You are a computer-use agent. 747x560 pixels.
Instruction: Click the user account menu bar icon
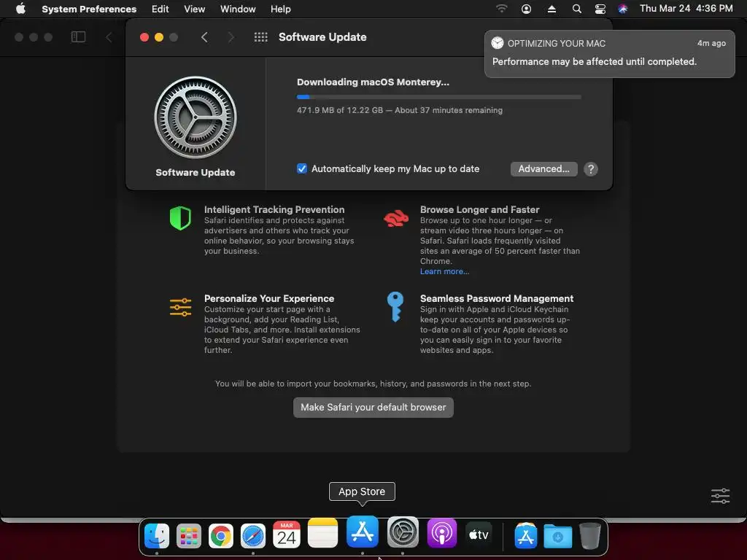coord(526,9)
